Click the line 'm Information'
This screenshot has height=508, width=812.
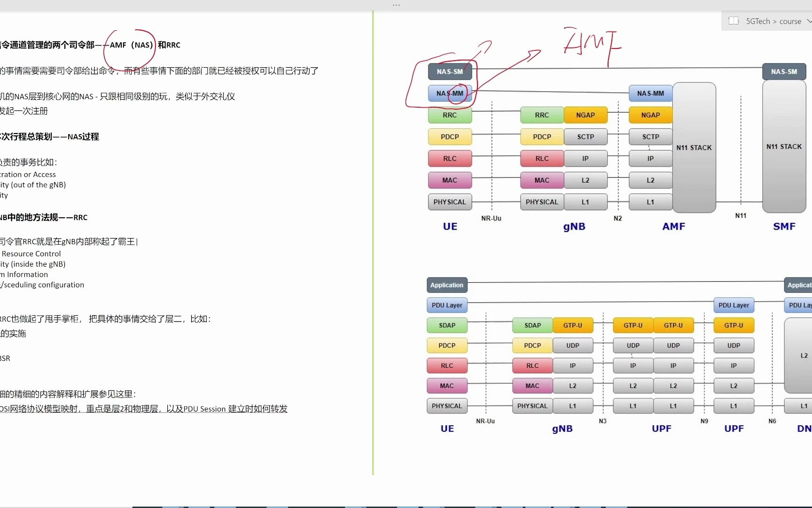click(24, 275)
